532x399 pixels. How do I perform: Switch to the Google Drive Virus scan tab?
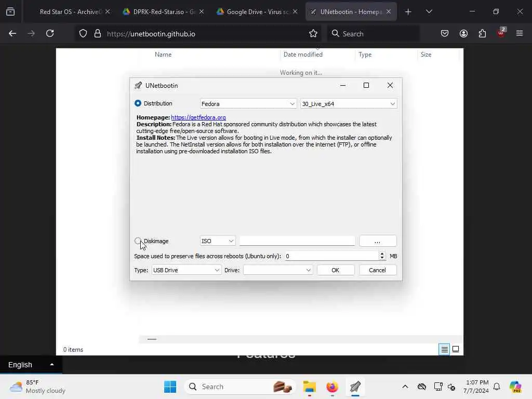point(258,12)
